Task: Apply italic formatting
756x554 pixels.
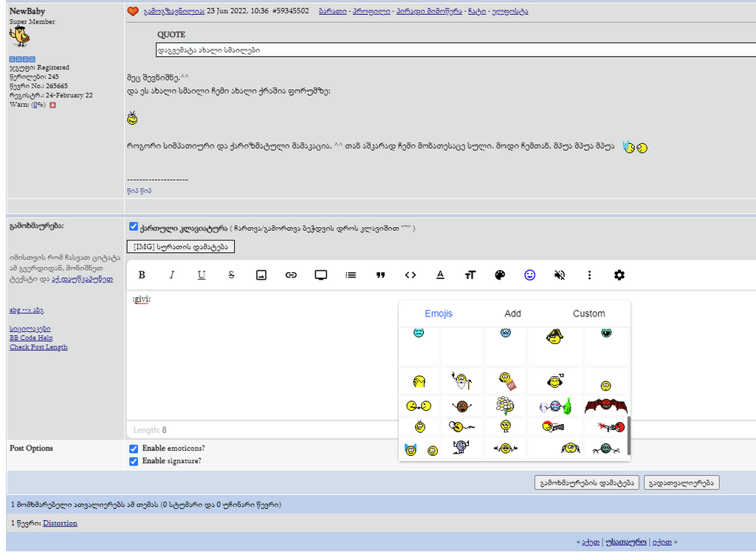Action: coord(171,274)
